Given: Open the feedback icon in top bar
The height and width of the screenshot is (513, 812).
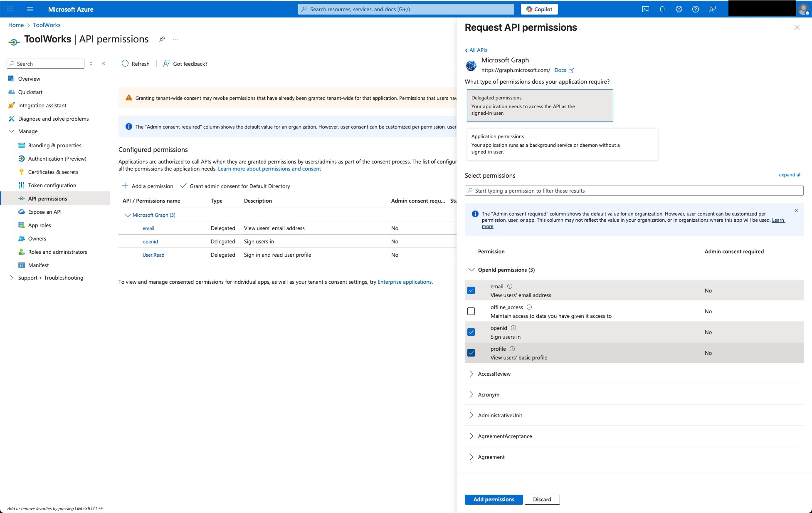Looking at the screenshot, I should pos(712,9).
